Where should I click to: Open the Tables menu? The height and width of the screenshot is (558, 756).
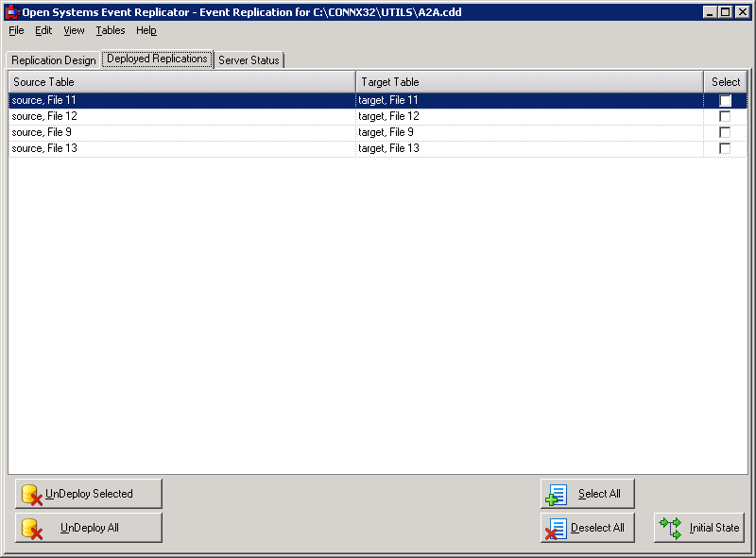pos(110,30)
